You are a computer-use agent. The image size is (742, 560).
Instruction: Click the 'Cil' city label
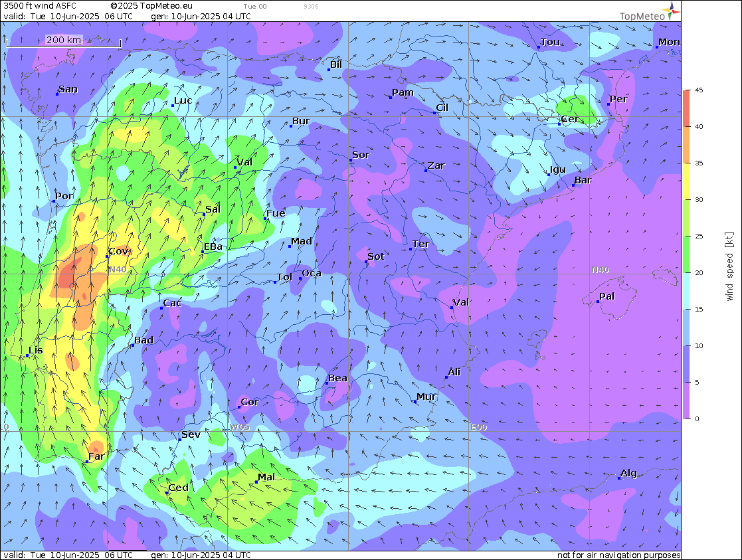click(x=442, y=108)
